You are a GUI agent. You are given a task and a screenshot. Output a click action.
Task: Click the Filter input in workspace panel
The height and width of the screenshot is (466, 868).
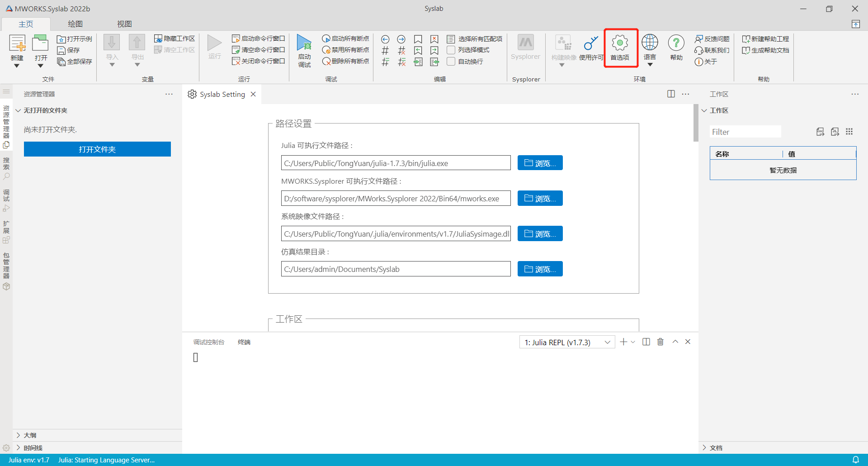point(745,132)
